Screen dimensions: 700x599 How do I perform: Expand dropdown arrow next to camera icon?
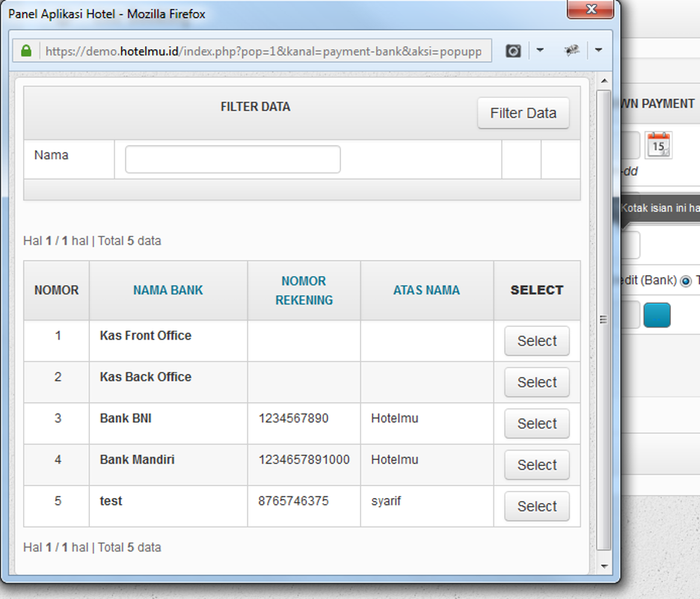click(x=540, y=51)
